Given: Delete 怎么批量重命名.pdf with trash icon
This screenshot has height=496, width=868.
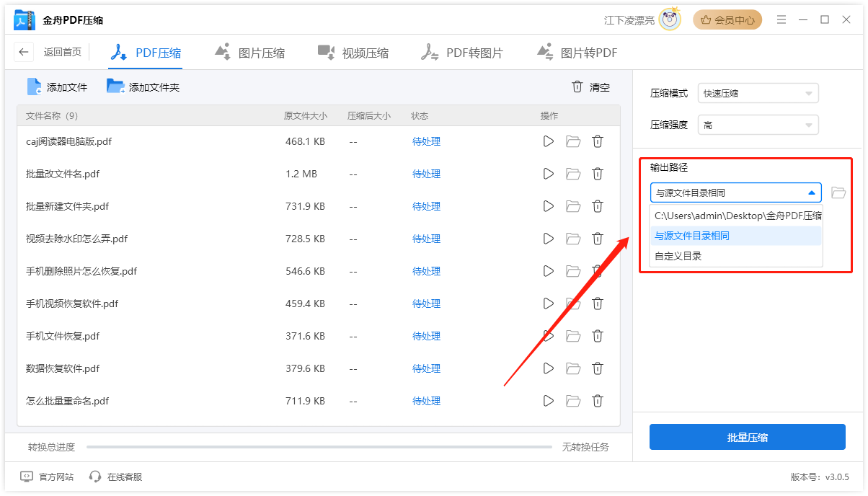Looking at the screenshot, I should click(x=598, y=401).
